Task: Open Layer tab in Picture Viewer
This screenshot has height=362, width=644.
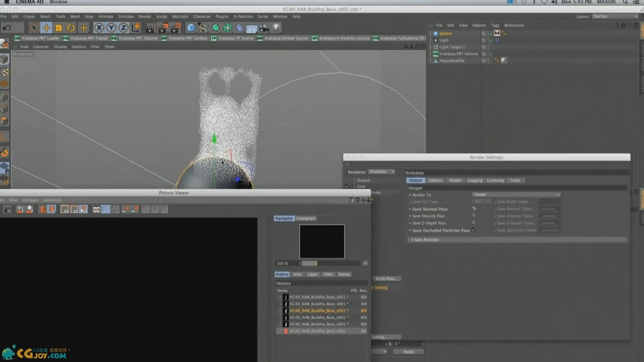Action: click(313, 275)
